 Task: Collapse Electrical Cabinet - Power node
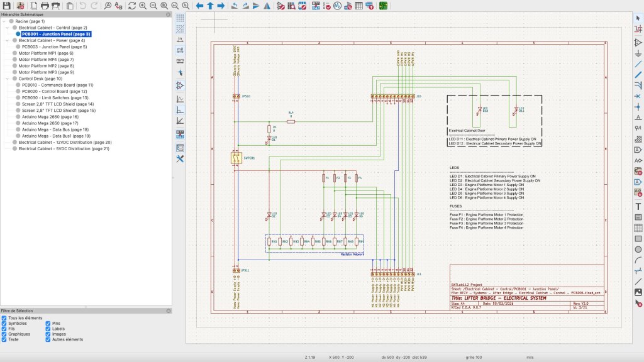click(x=7, y=40)
